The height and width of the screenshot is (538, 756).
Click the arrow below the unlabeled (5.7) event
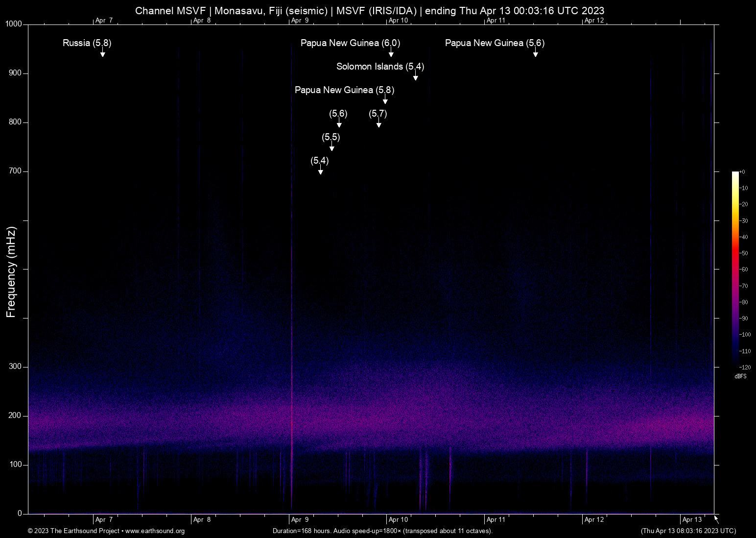tap(378, 124)
